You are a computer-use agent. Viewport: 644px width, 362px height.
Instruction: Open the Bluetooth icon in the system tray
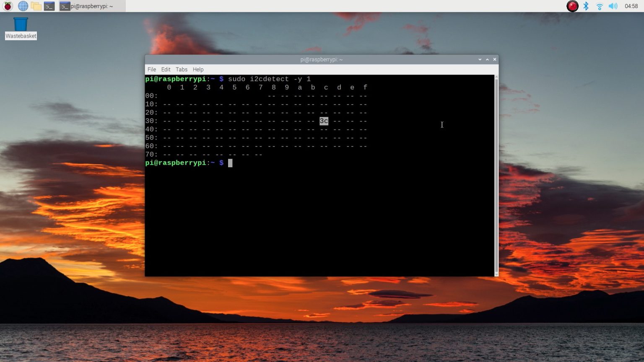tap(586, 6)
